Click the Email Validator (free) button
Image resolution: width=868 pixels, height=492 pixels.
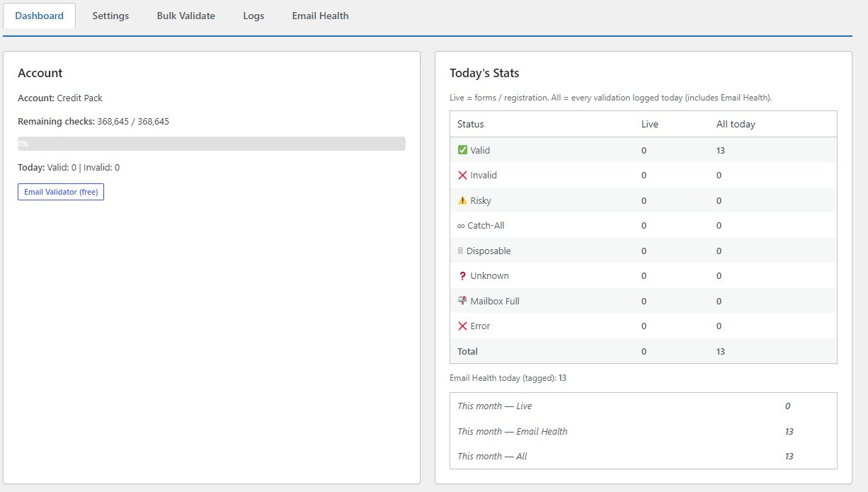click(61, 192)
